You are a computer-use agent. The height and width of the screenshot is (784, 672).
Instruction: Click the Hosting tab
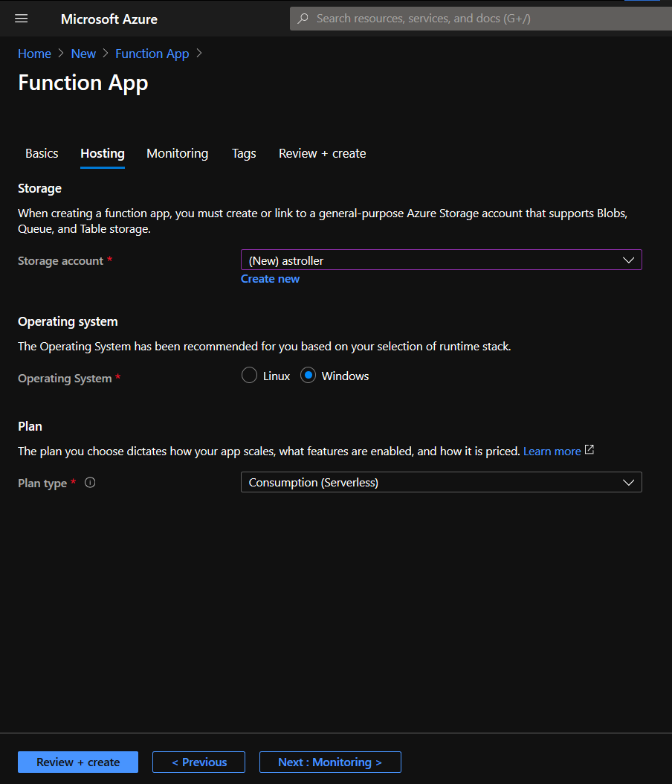[102, 153]
